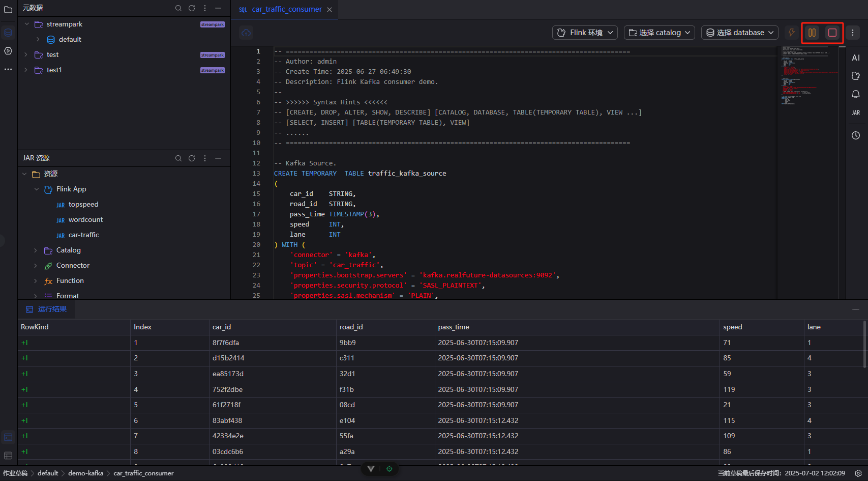The height and width of the screenshot is (481, 868).
Task: Open the notifications bell in the right sidebar
Action: tap(856, 94)
